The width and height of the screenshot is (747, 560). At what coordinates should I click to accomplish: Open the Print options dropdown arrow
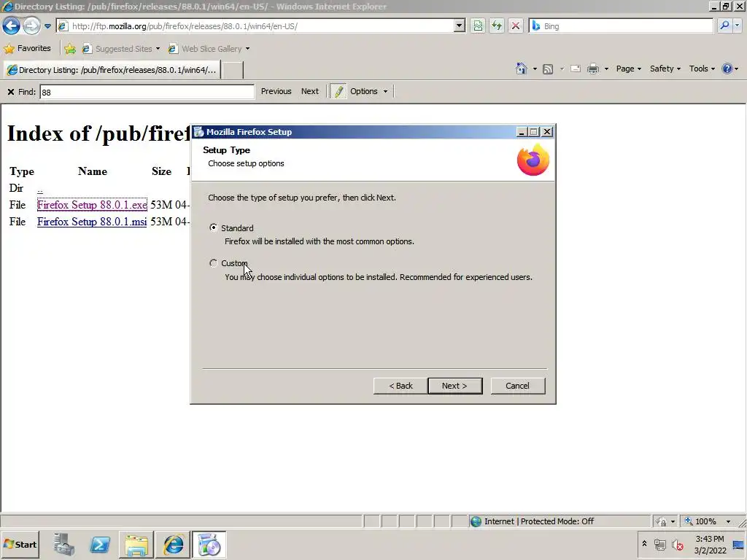tap(606, 69)
